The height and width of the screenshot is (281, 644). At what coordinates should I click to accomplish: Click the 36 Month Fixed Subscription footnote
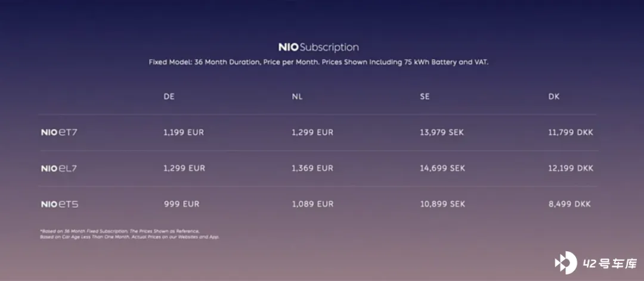[x=129, y=234]
